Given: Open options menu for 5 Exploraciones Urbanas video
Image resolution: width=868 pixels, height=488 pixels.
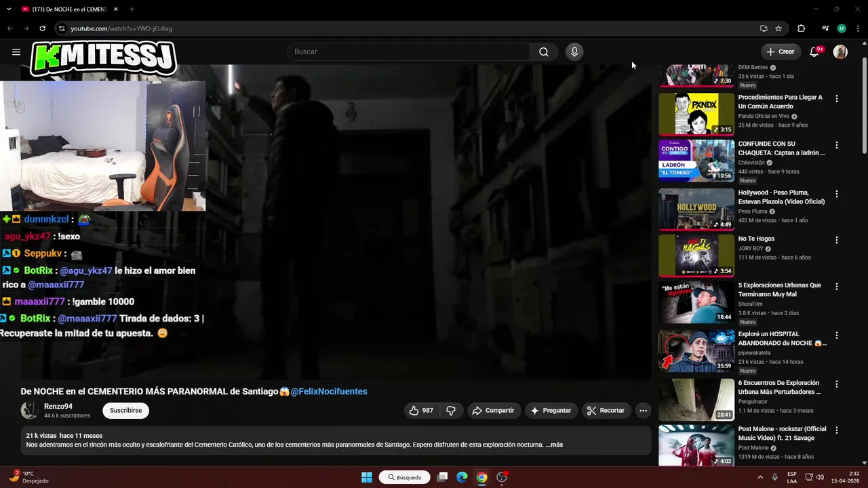Looking at the screenshot, I should point(836,287).
